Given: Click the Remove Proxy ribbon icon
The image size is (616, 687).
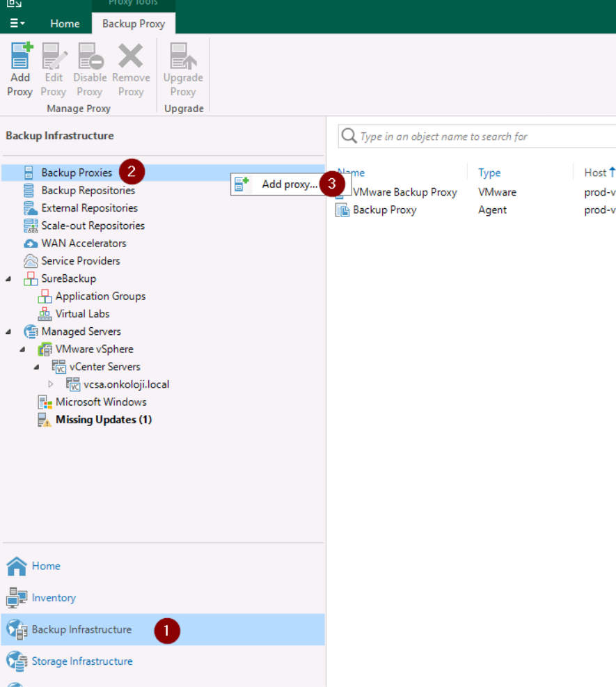Looking at the screenshot, I should point(131,56).
